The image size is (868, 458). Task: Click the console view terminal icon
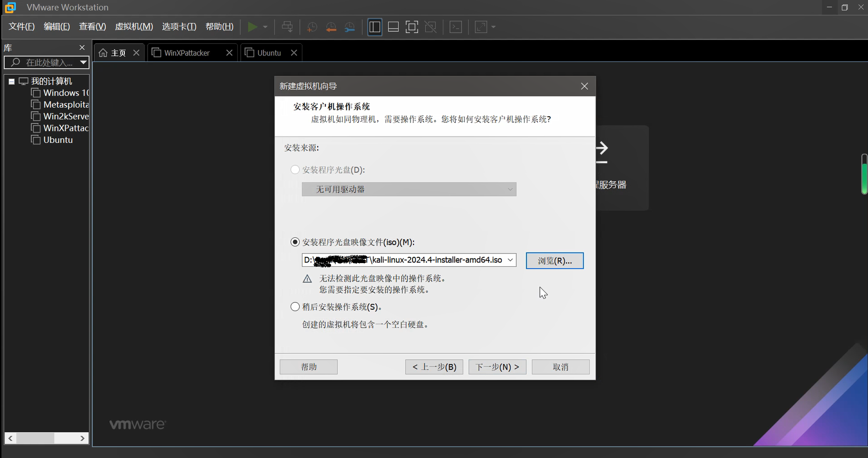456,27
